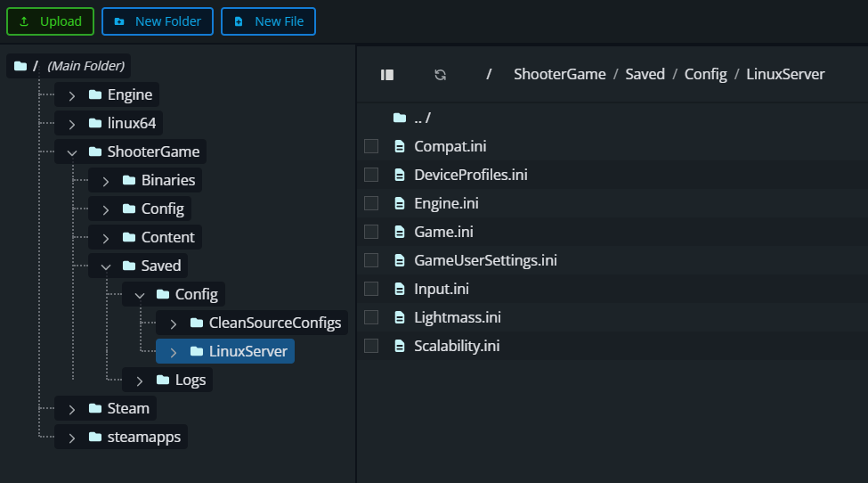This screenshot has height=483, width=868.
Task: Click the Engine.ini file icon
Action: tap(400, 203)
